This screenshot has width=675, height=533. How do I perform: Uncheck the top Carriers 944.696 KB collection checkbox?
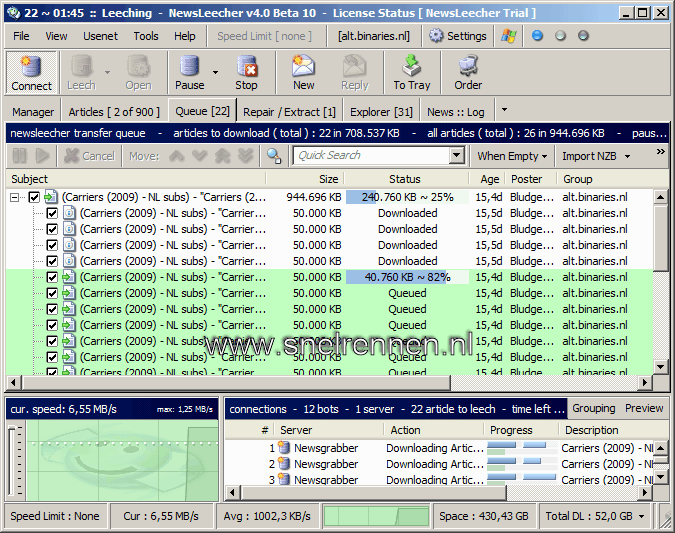(x=34, y=198)
